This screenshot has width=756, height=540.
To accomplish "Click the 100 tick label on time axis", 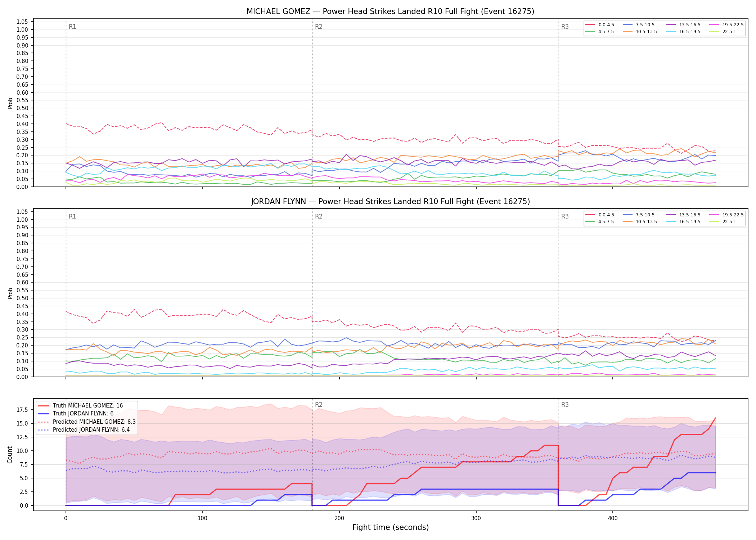I will (x=202, y=518).
